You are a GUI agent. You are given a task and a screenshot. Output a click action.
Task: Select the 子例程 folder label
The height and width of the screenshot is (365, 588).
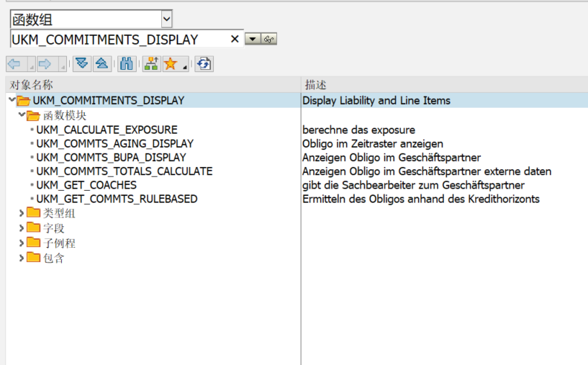pos(59,243)
